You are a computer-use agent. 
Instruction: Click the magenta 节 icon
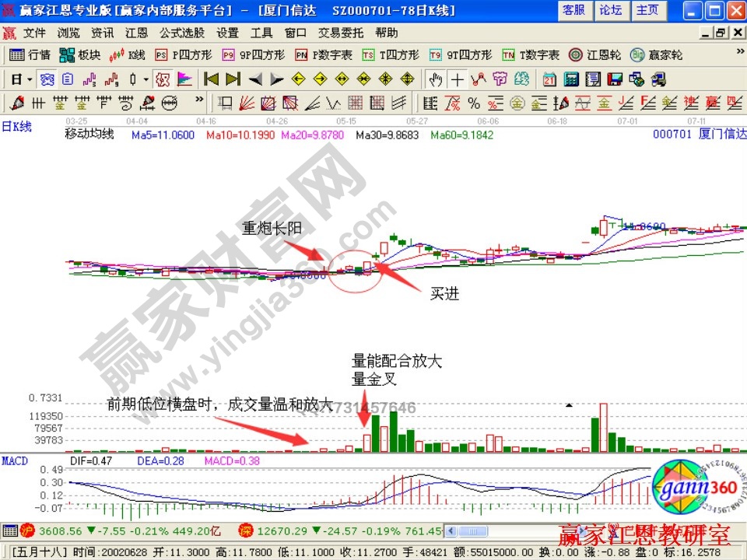pyautogui.click(x=500, y=79)
